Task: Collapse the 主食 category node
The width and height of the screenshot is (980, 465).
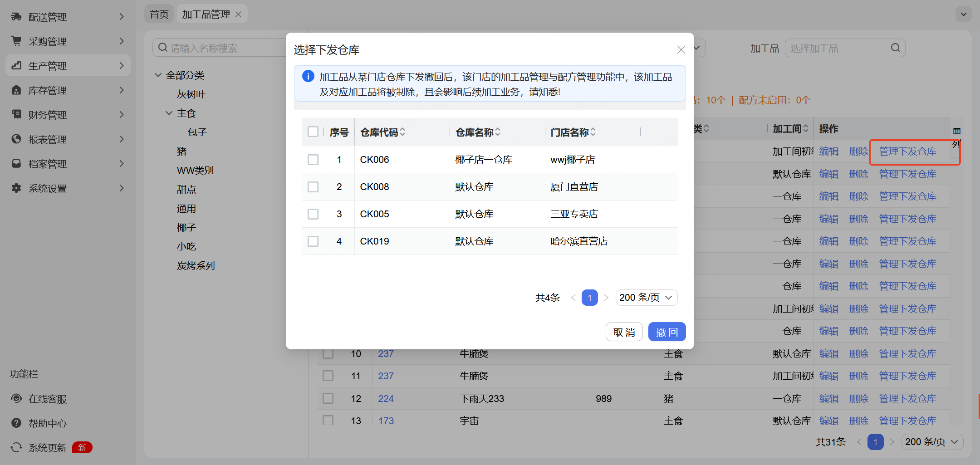Action: (169, 113)
